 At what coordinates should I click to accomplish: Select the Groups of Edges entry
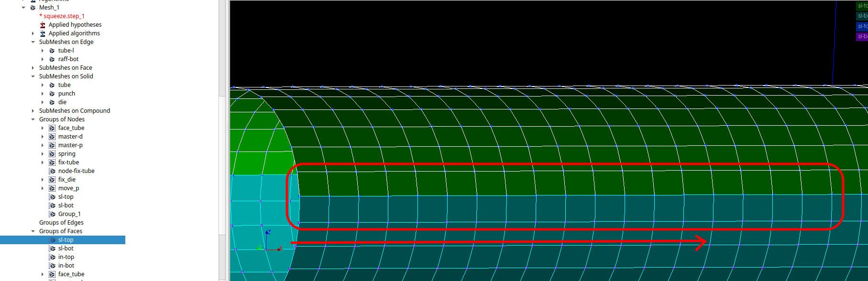pos(61,223)
